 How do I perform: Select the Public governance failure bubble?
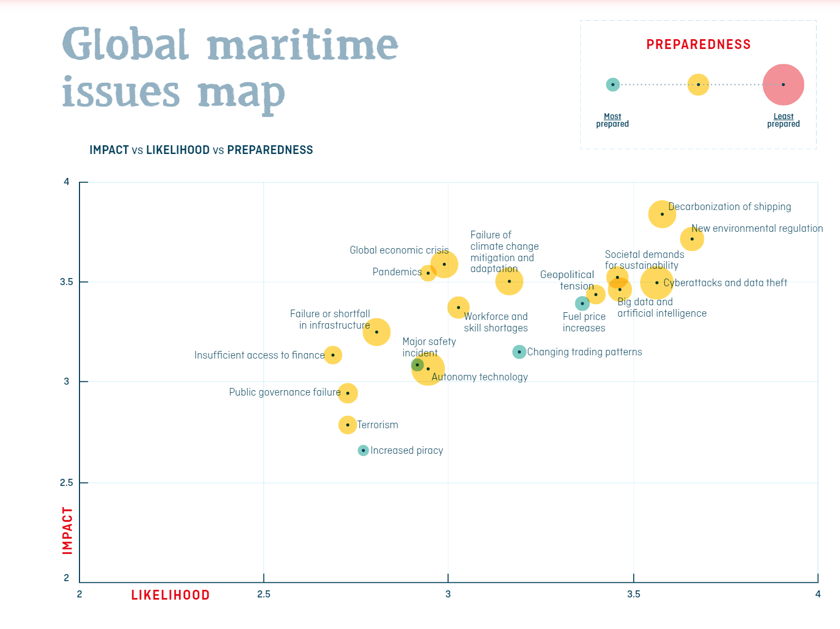[347, 393]
